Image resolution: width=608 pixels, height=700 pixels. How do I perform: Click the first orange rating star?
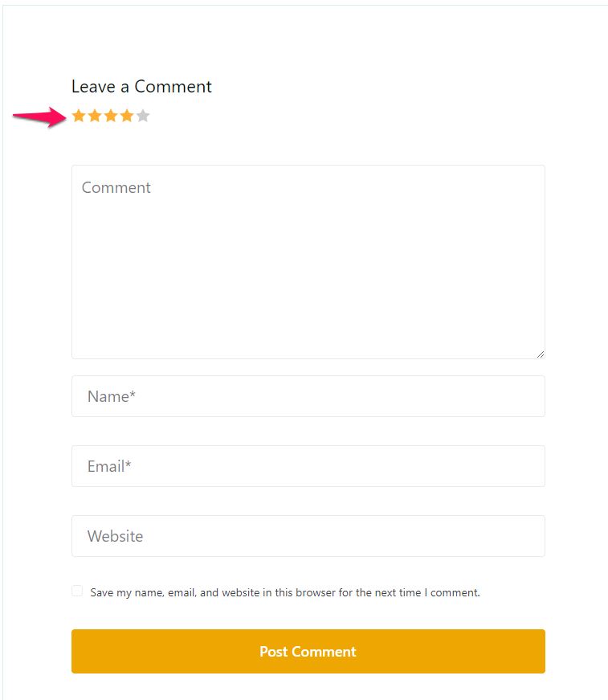[x=79, y=116]
